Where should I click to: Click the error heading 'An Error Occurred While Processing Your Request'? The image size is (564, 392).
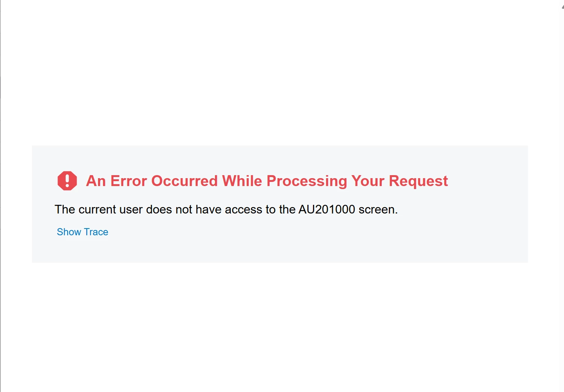[x=267, y=181]
